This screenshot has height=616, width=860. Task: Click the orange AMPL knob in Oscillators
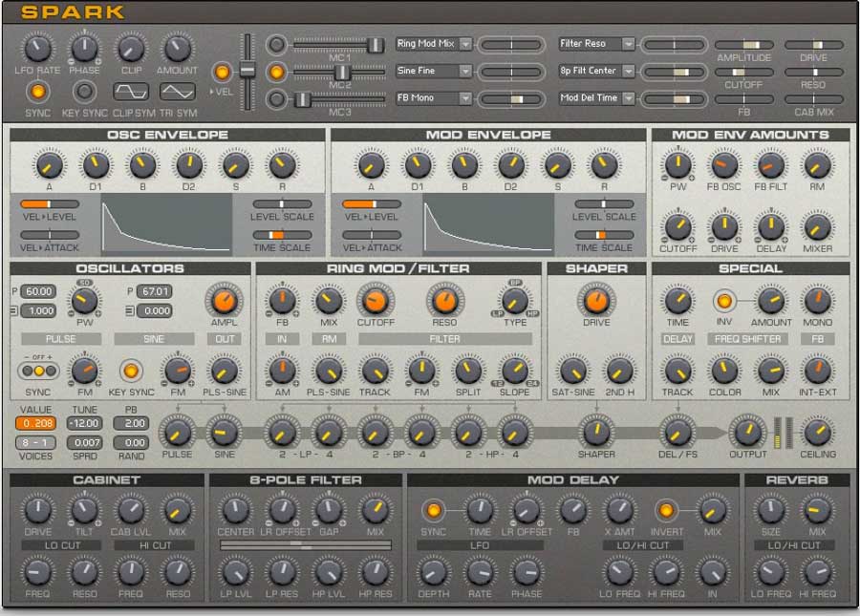tap(224, 301)
